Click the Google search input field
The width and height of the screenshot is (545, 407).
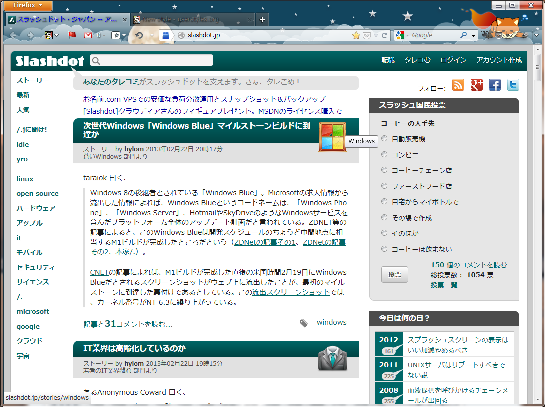432,35
